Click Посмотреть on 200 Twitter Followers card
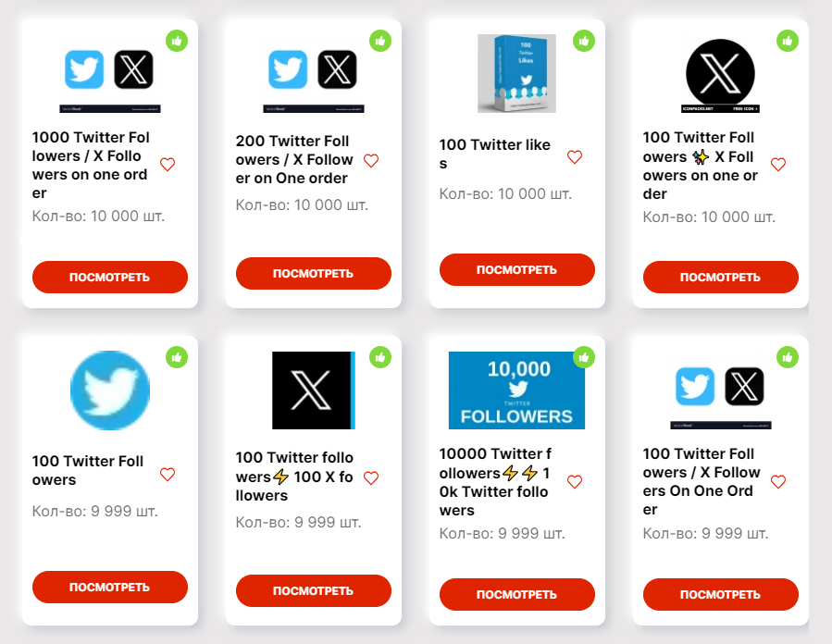 (314, 273)
